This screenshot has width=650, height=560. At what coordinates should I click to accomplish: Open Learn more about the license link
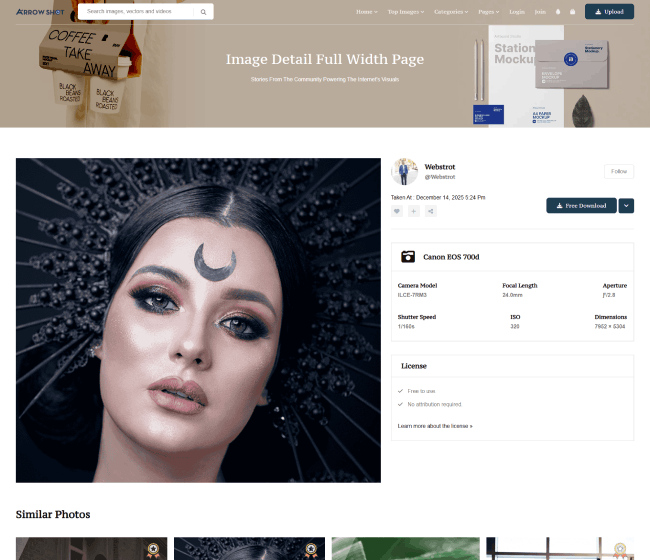click(x=435, y=426)
